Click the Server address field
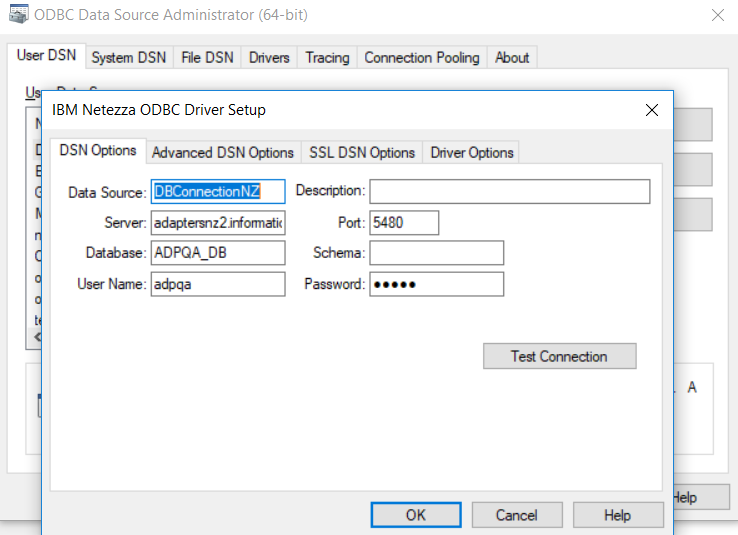This screenshot has height=535, width=738. [218, 223]
